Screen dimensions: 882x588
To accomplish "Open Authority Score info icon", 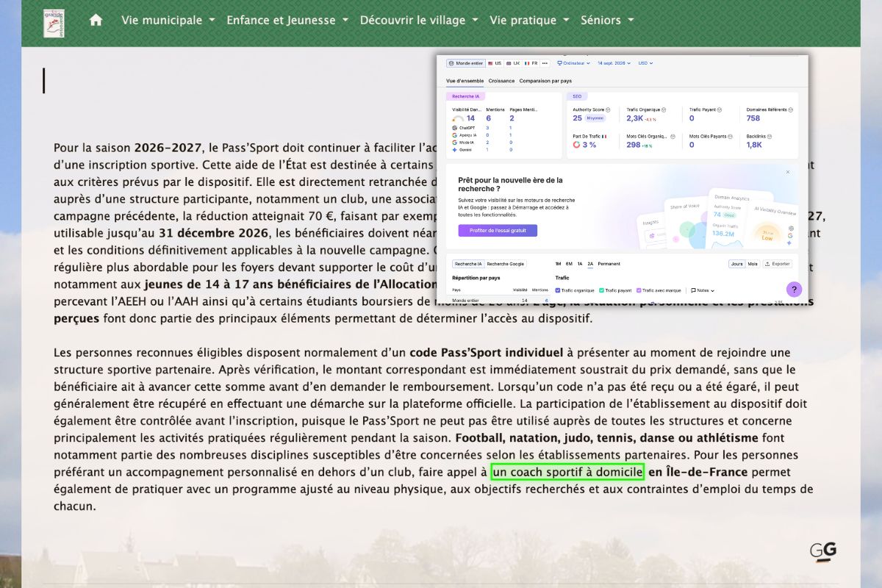I will pos(608,110).
